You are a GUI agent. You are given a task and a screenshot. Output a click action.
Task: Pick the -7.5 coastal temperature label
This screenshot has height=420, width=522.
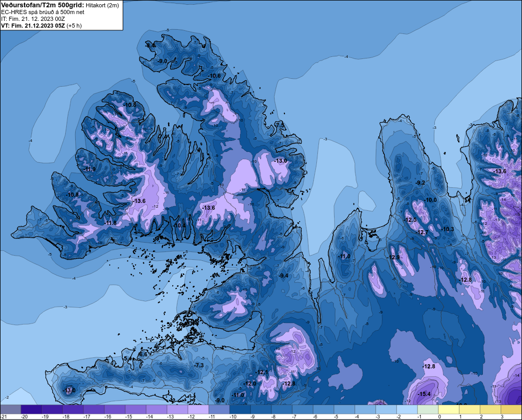point(280,125)
